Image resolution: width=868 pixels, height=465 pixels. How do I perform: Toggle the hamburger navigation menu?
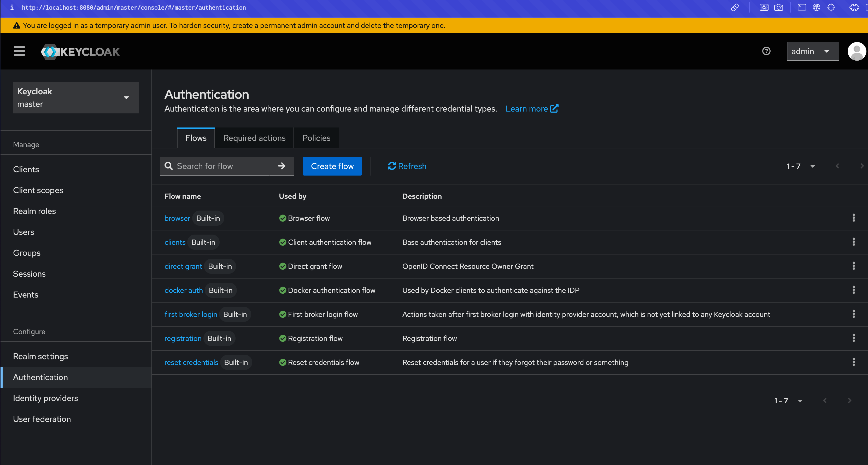click(19, 51)
